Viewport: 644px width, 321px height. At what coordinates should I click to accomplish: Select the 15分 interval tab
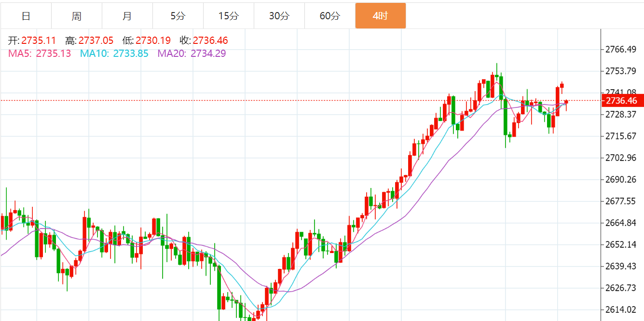click(x=229, y=16)
